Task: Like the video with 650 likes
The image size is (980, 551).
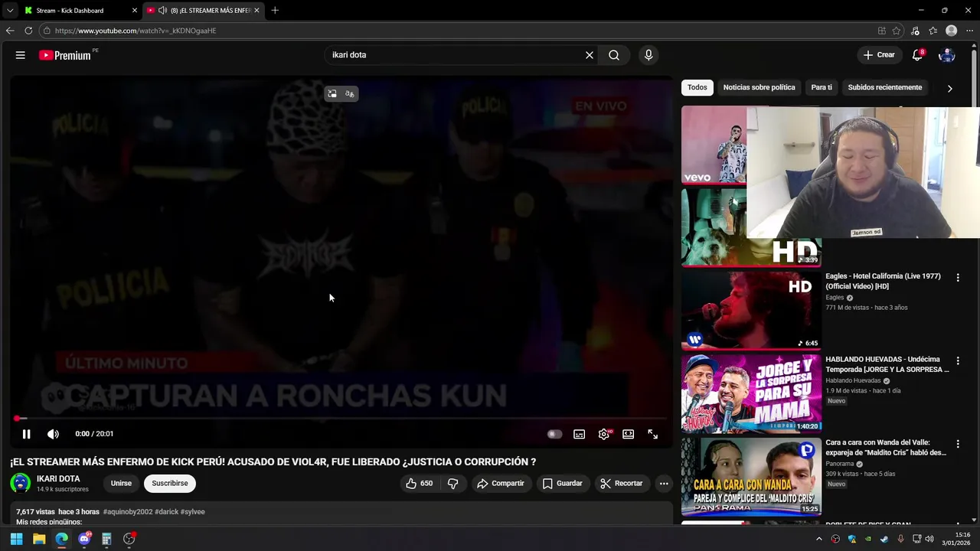Action: [x=420, y=484]
